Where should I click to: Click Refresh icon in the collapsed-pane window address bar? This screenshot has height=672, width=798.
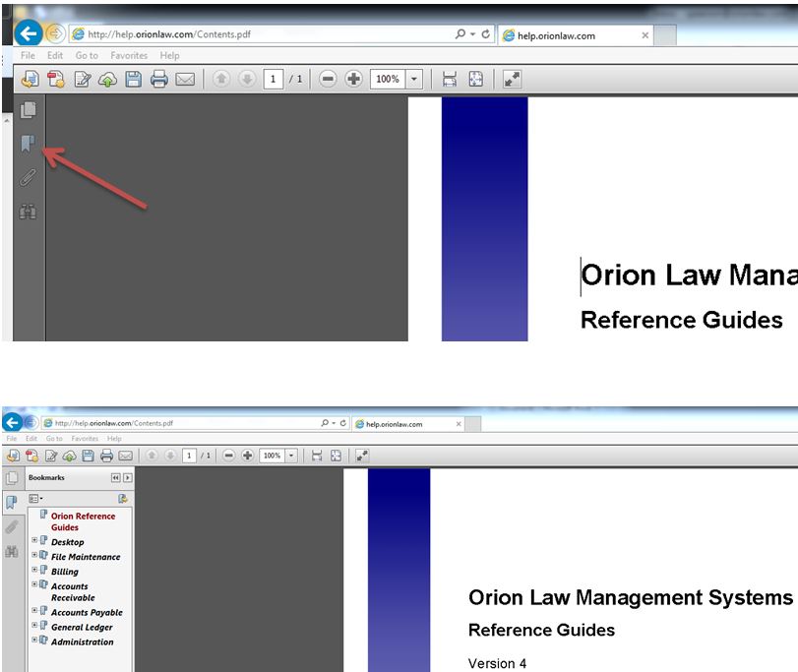(486, 34)
